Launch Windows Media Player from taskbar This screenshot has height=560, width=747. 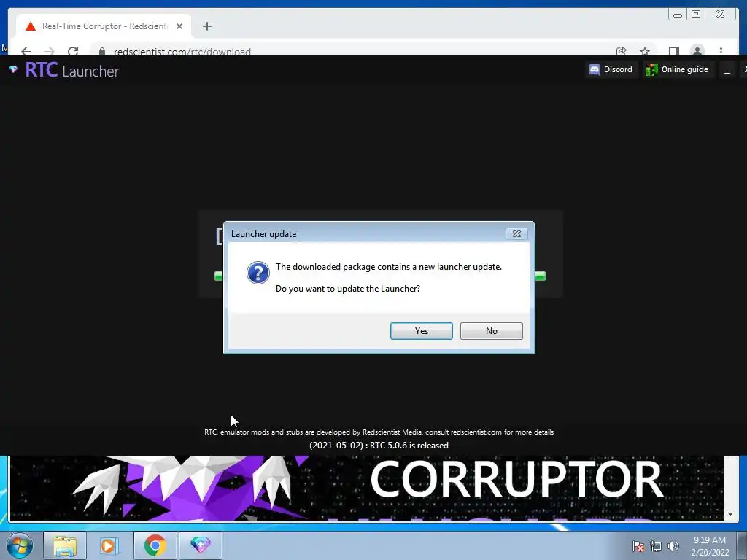click(108, 545)
